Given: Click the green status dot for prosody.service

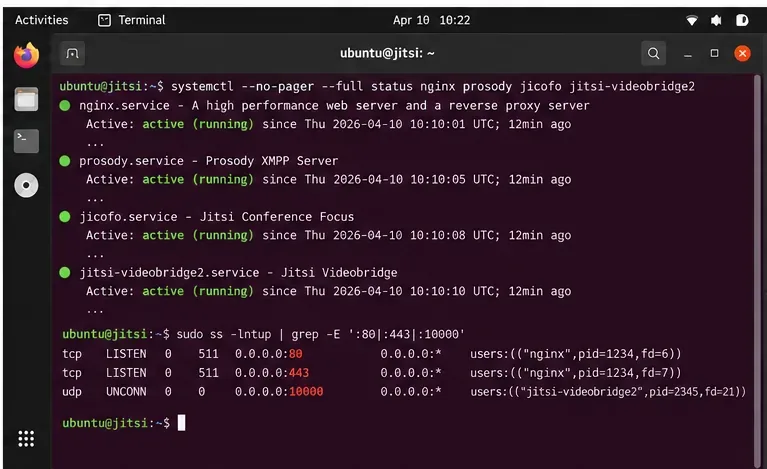Looking at the screenshot, I should 65,161.
